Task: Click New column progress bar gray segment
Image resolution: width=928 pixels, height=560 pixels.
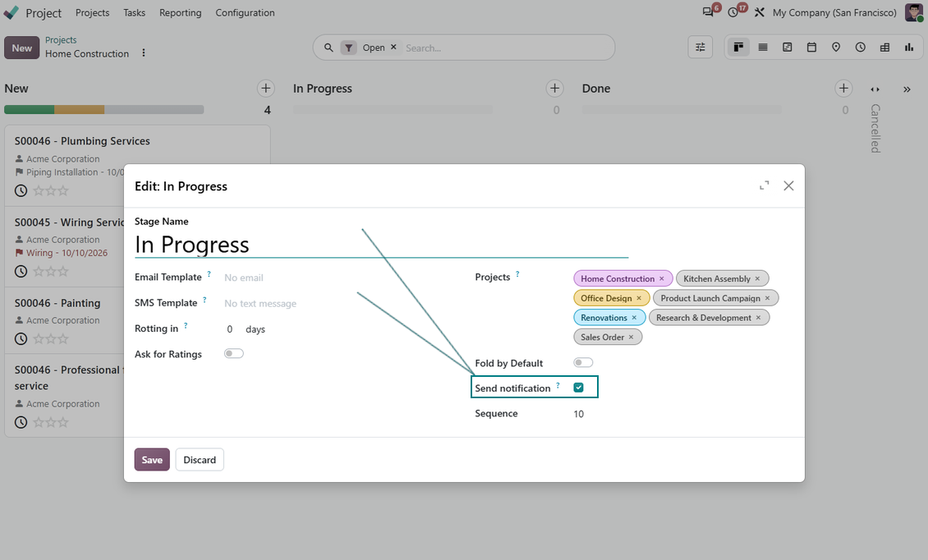Action: click(x=154, y=109)
